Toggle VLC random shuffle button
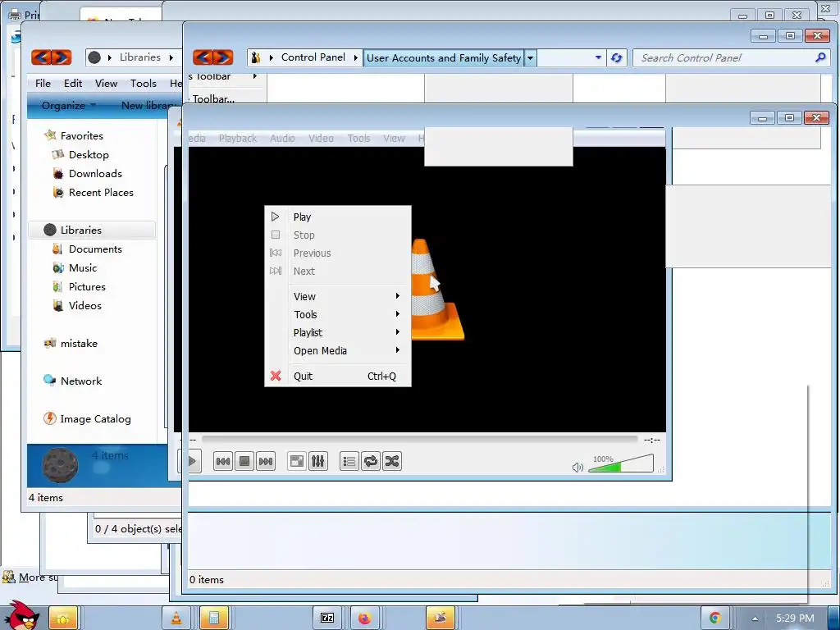Image resolution: width=840 pixels, height=630 pixels. [391, 461]
